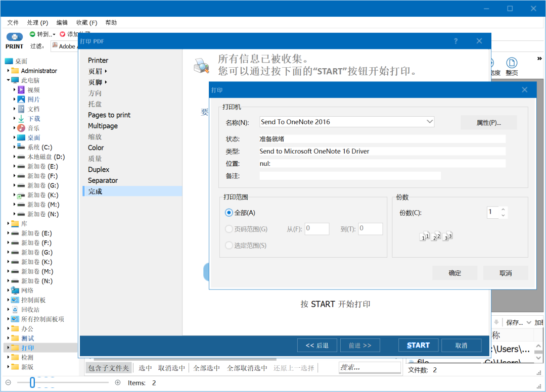This screenshot has height=392, width=546.
Task: Click the 整页 page view icon
Action: point(512,63)
